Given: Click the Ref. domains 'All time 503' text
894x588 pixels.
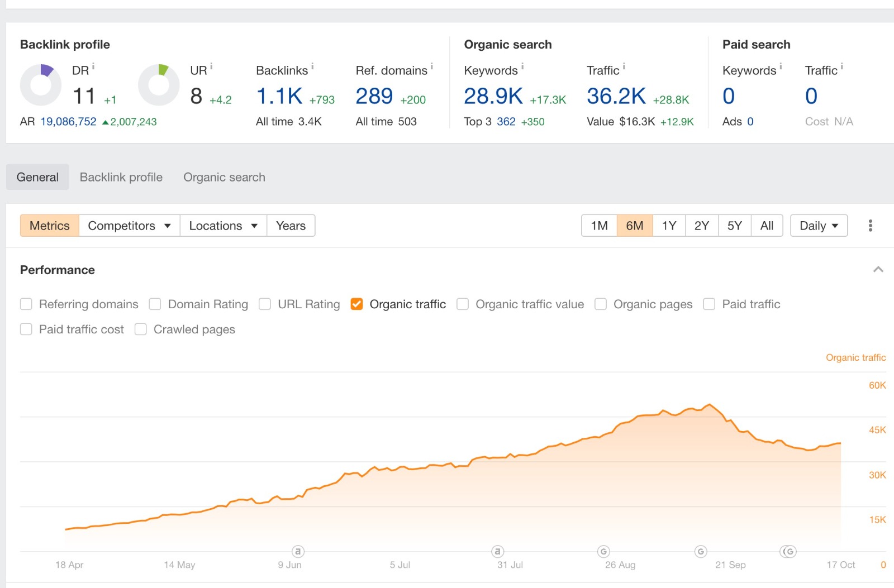Looking at the screenshot, I should click(x=386, y=121).
